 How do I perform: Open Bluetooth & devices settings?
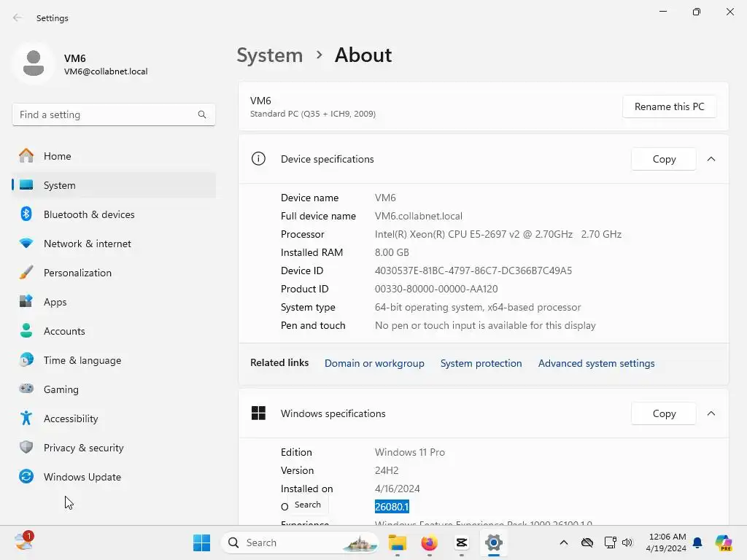coord(113,214)
